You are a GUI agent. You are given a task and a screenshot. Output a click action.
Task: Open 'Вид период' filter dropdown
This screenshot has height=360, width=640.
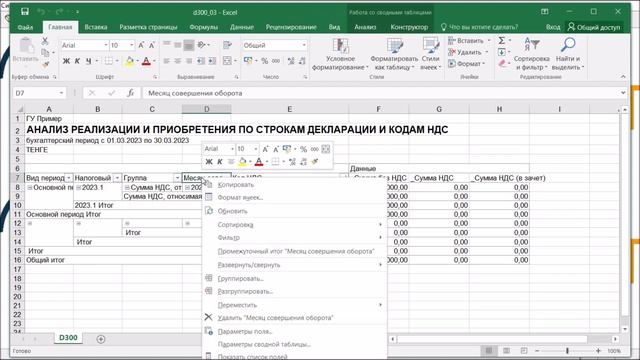click(x=69, y=178)
